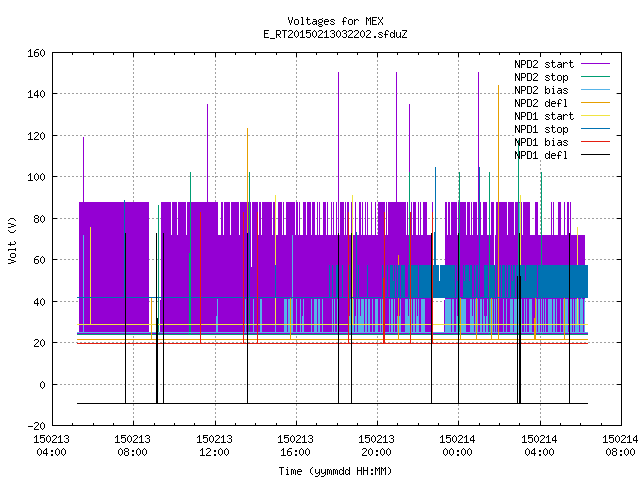Click the -20 y-axis tick label
This screenshot has width=640, height=480.
36,426
